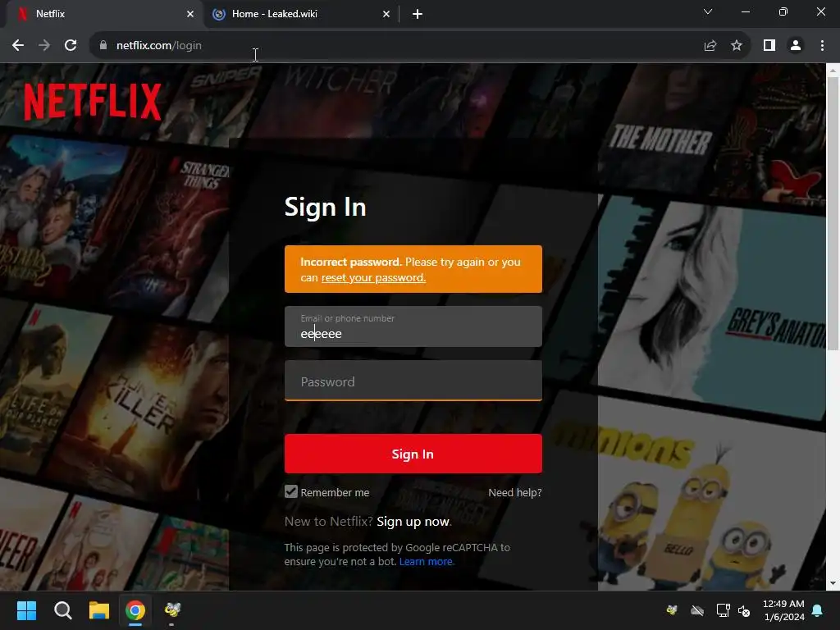Open Chrome side panel
The height and width of the screenshot is (630, 840).
tap(769, 46)
